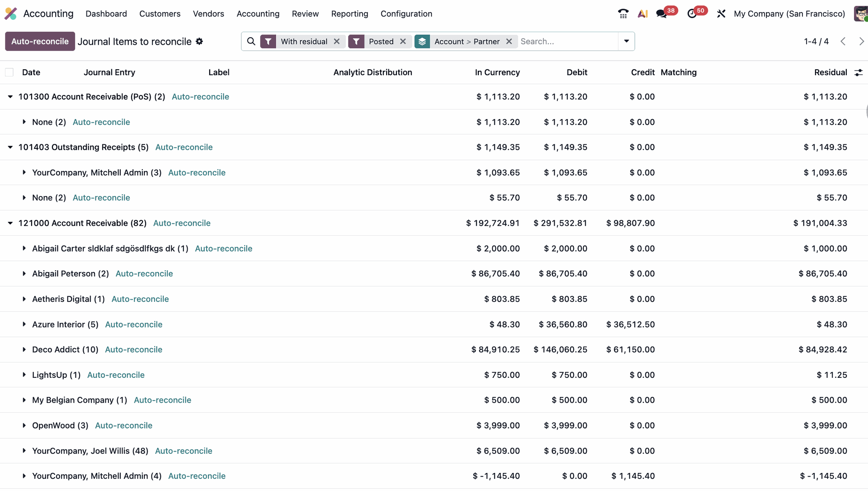Go to the next page arrow
The height and width of the screenshot is (491, 868).
pyautogui.click(x=861, y=41)
